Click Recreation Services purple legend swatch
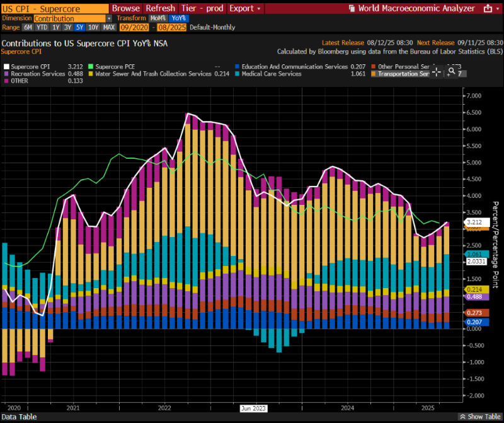This screenshot has width=504, height=423. [5, 74]
